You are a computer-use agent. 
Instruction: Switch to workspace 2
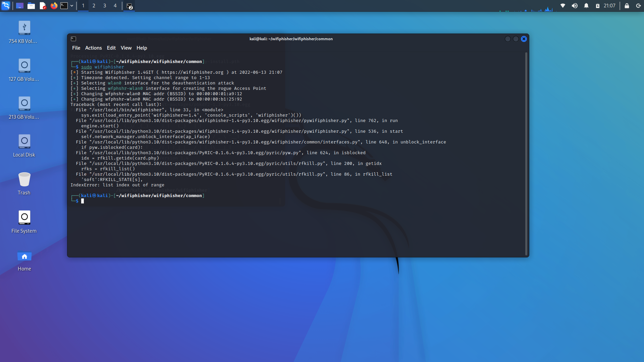coord(94,6)
